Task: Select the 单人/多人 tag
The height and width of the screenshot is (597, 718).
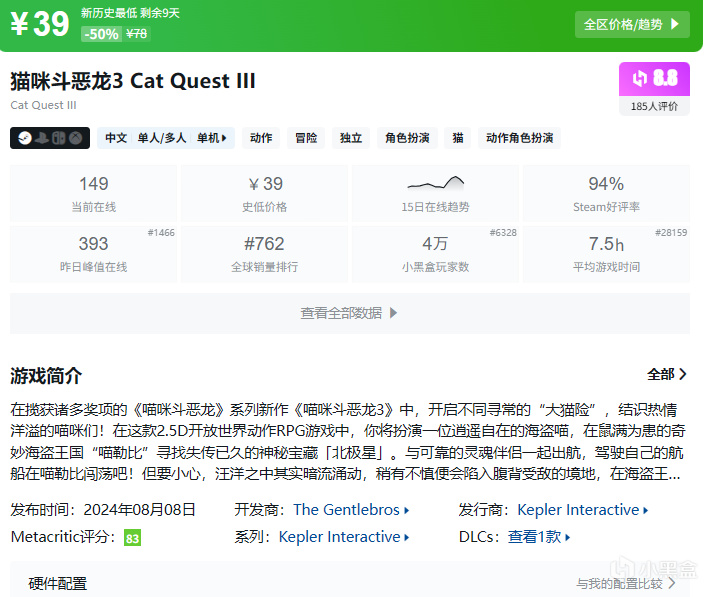Action: click(x=162, y=138)
